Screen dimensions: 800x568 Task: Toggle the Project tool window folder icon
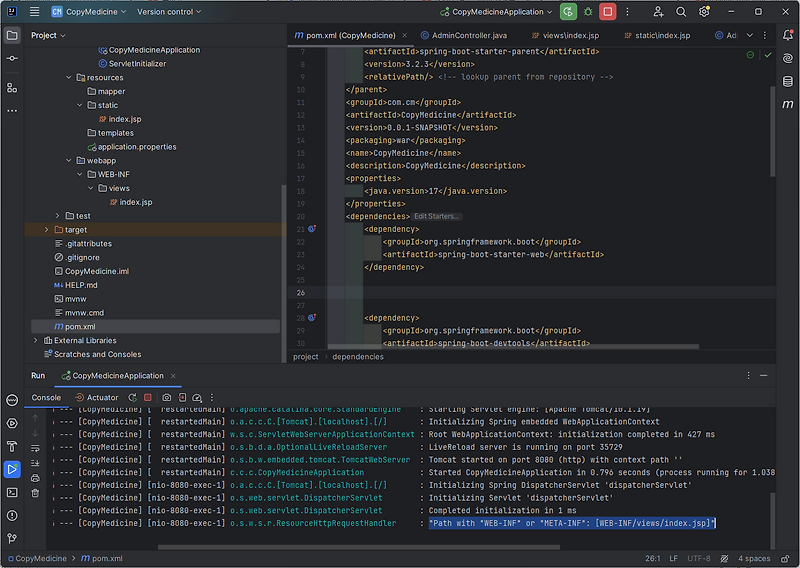(12, 35)
